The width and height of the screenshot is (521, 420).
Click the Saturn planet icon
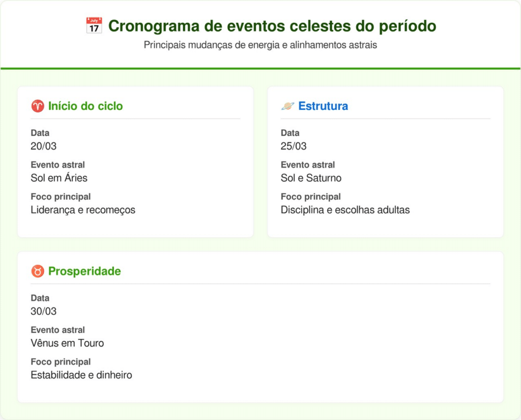click(287, 106)
